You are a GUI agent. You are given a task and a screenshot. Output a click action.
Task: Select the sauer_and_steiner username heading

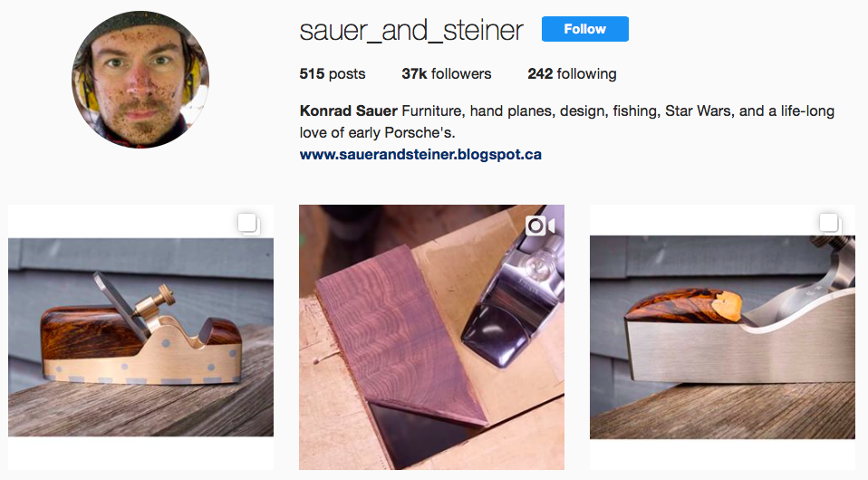coord(411,30)
